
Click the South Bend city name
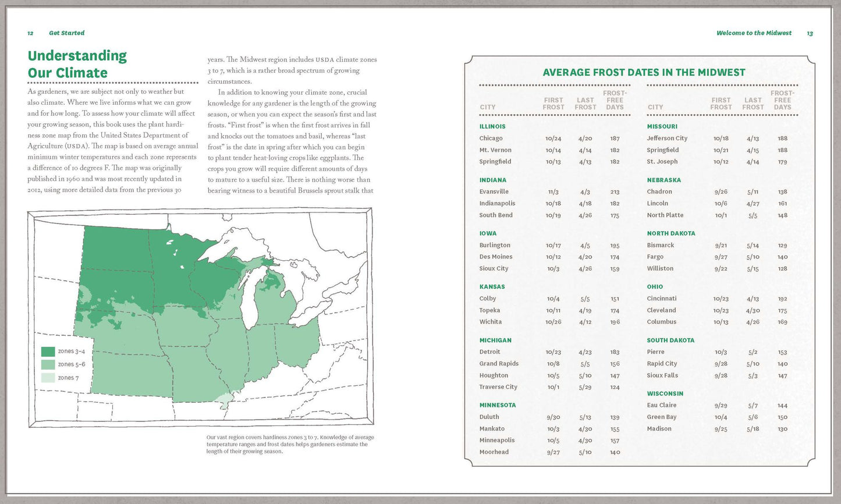[x=496, y=215]
